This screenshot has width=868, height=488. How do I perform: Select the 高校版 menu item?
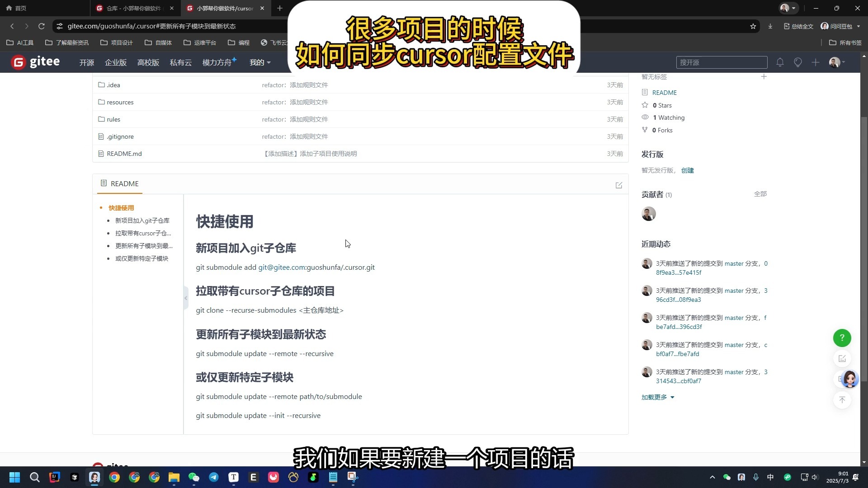(x=148, y=62)
